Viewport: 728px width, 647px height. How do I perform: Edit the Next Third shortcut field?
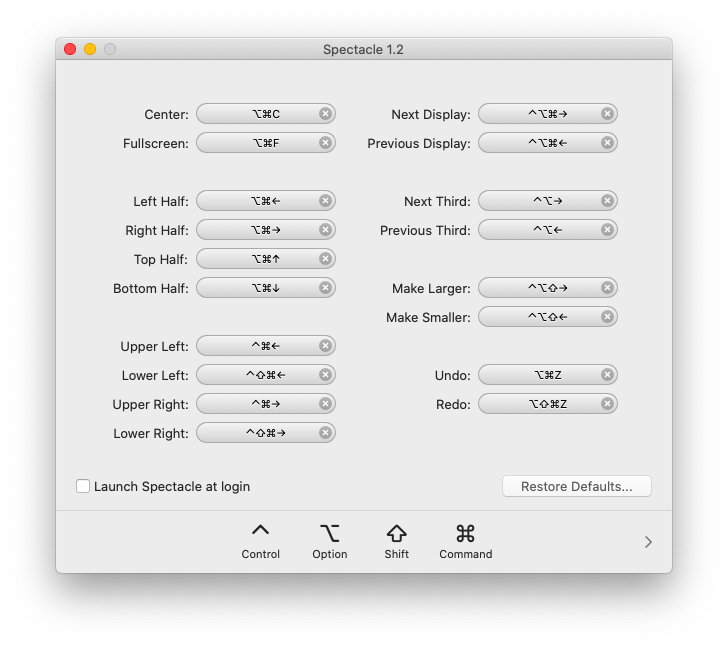pyautogui.click(x=548, y=201)
